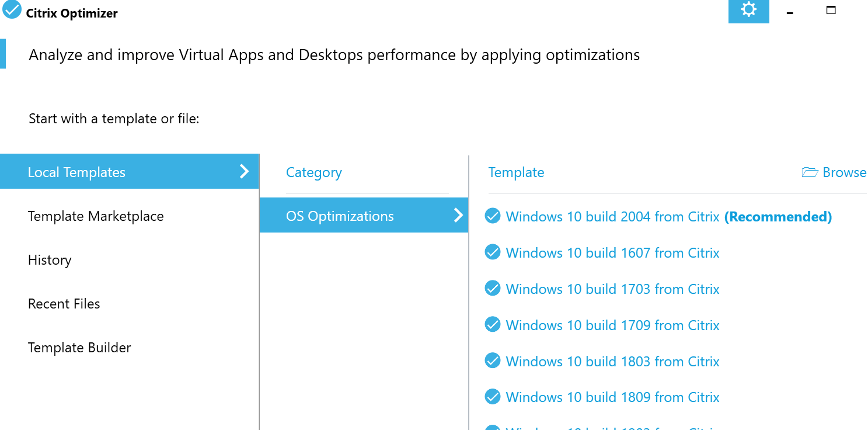Click the folder icon beside Browse

point(810,172)
